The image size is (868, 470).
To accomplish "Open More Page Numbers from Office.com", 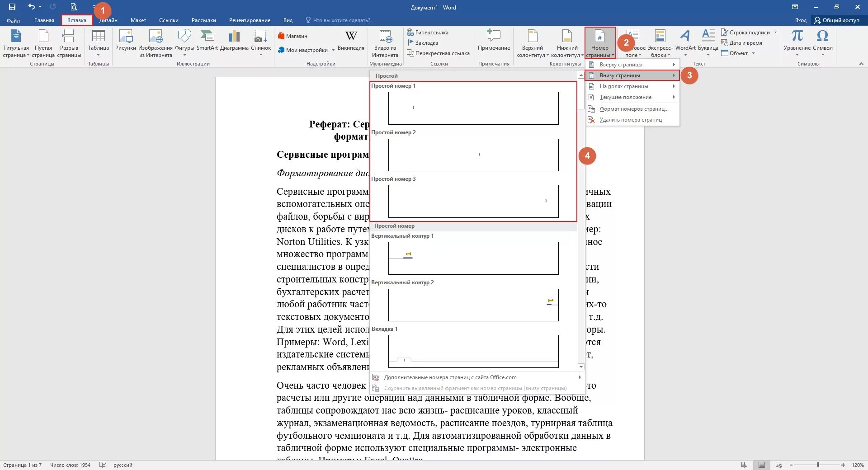I will (477, 377).
